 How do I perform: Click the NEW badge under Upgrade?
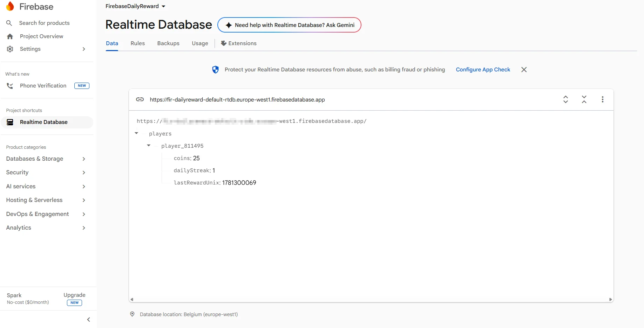[x=74, y=303]
